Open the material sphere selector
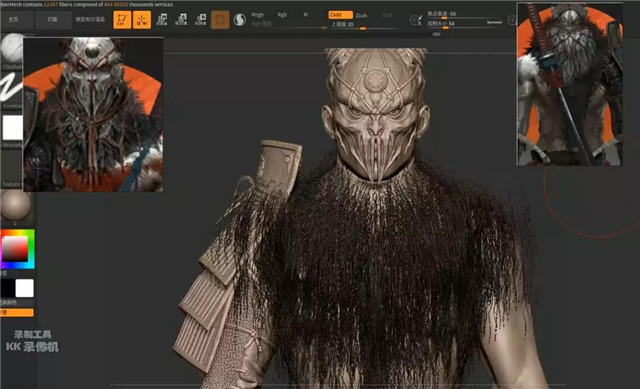The image size is (640, 389). point(16,206)
